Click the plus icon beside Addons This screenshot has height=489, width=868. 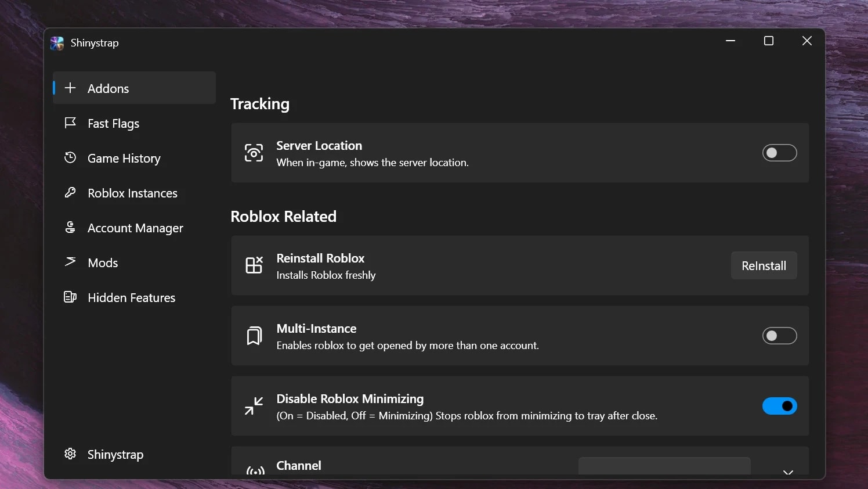tap(70, 88)
